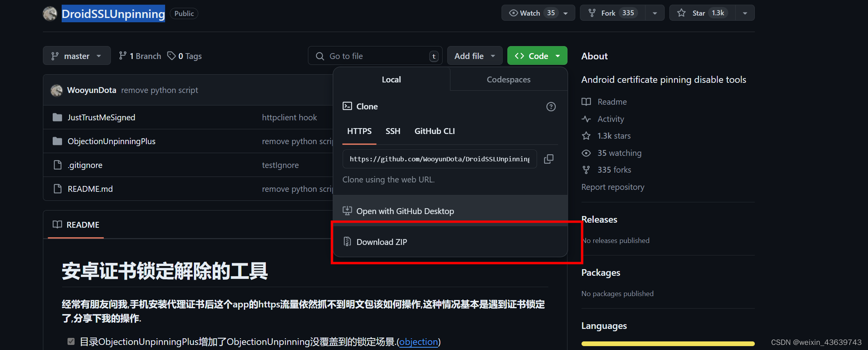Image resolution: width=868 pixels, height=350 pixels.
Task: Open the README.md file
Action: (x=90, y=189)
